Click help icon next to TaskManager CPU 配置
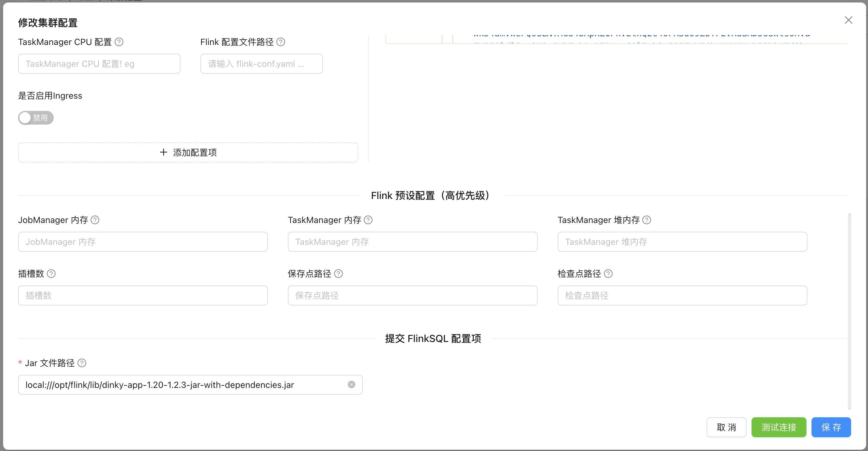Image resolution: width=868 pixels, height=451 pixels. coord(119,42)
